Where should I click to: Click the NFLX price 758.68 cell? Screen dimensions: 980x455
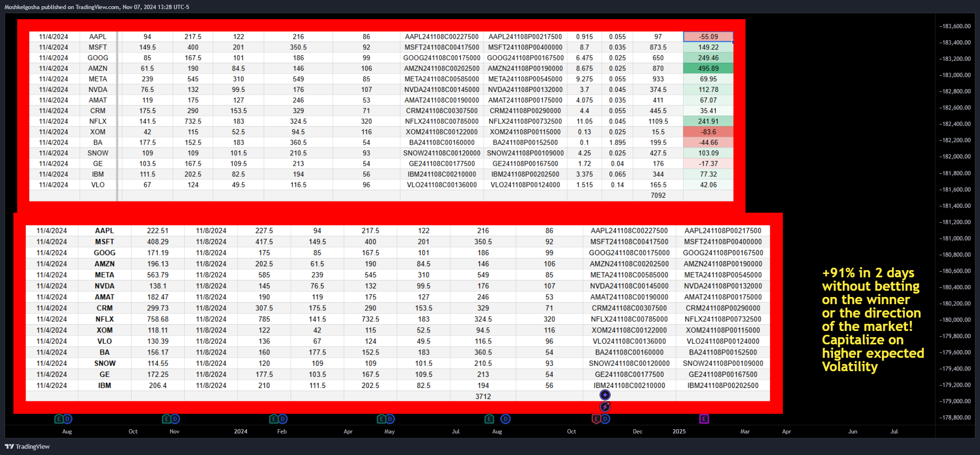pyautogui.click(x=157, y=319)
